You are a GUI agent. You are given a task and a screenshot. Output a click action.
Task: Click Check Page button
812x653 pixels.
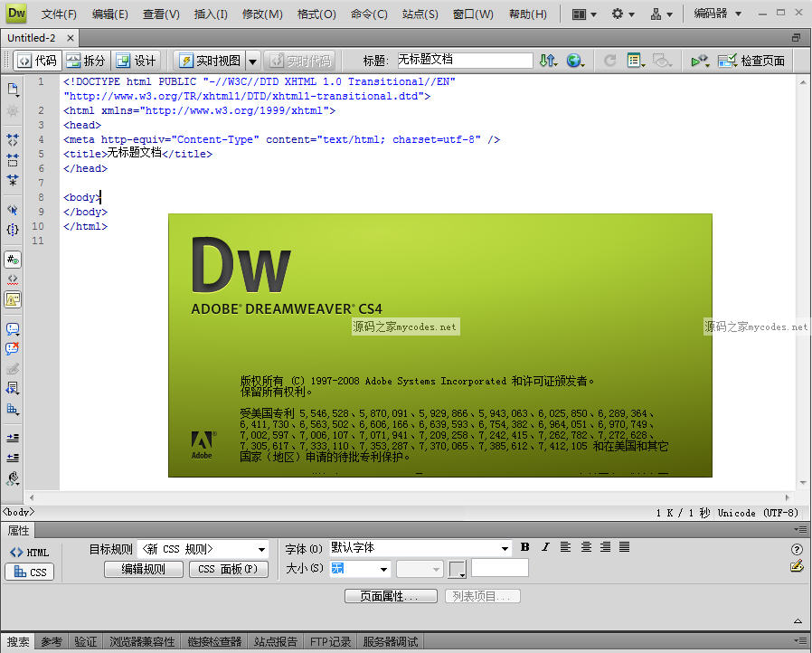coord(751,62)
